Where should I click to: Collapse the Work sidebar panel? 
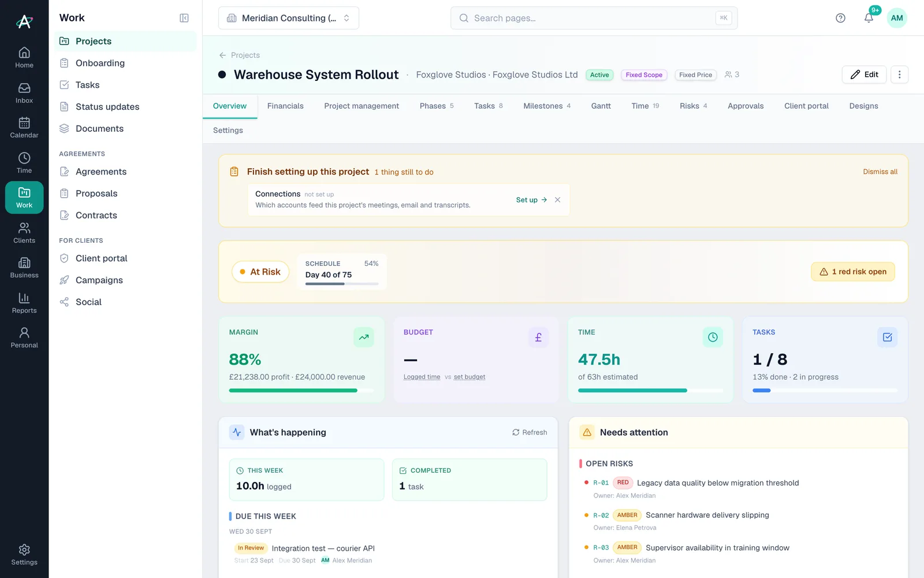pos(184,18)
